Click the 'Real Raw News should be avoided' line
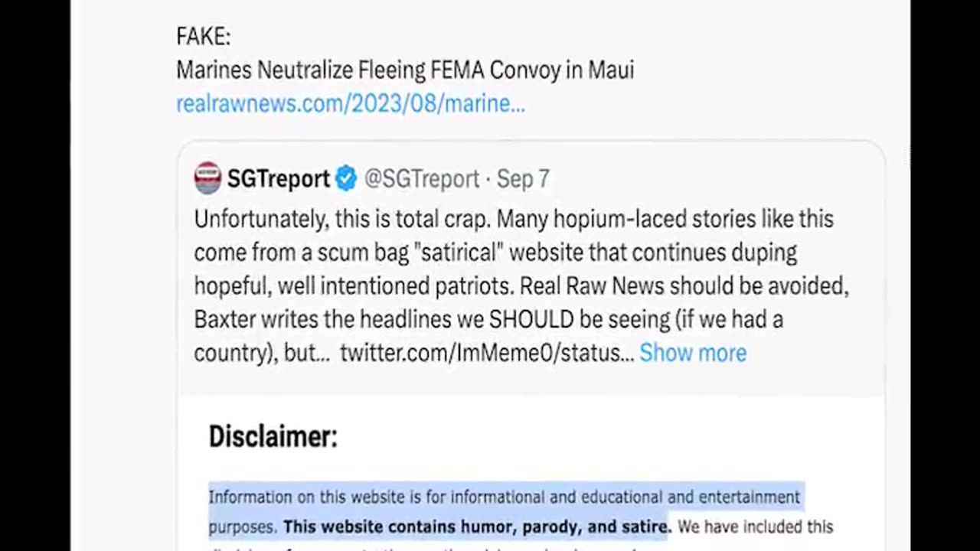 (x=684, y=286)
